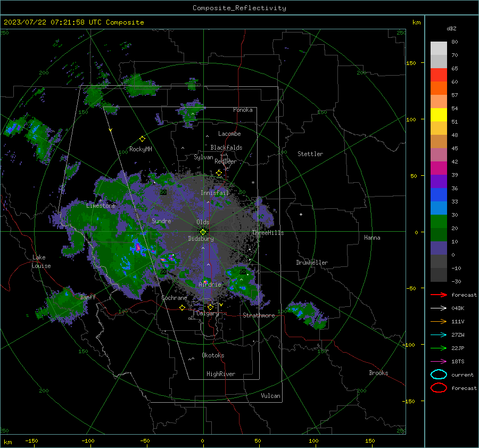The height and width of the screenshot is (448, 479).
Task: Click the 18TS legend label
Action: [458, 362]
